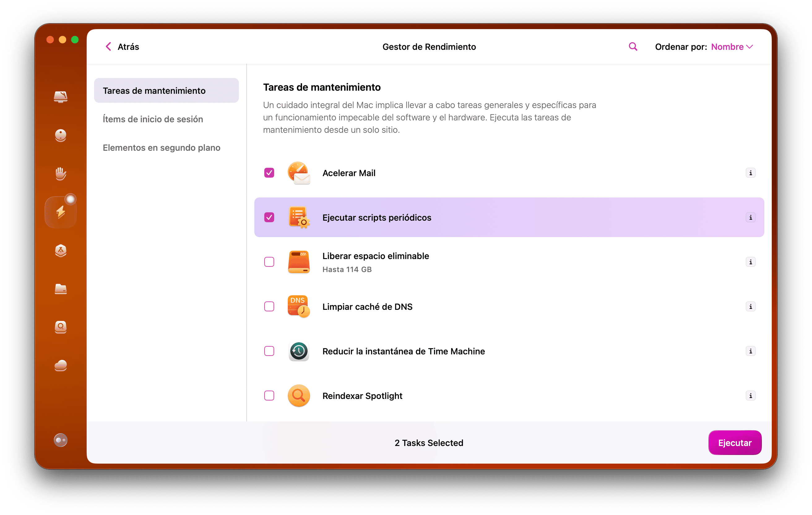
Task: Select the Performance (lightning bolt) sidebar icon
Action: (61, 211)
